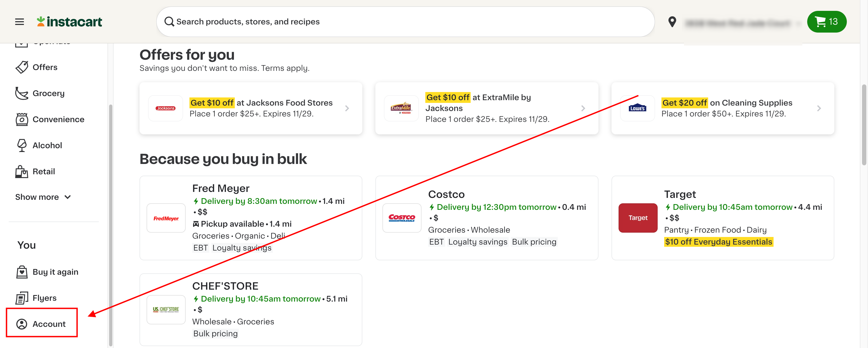
Task: Click the Retail shopping bags icon
Action: 22,172
